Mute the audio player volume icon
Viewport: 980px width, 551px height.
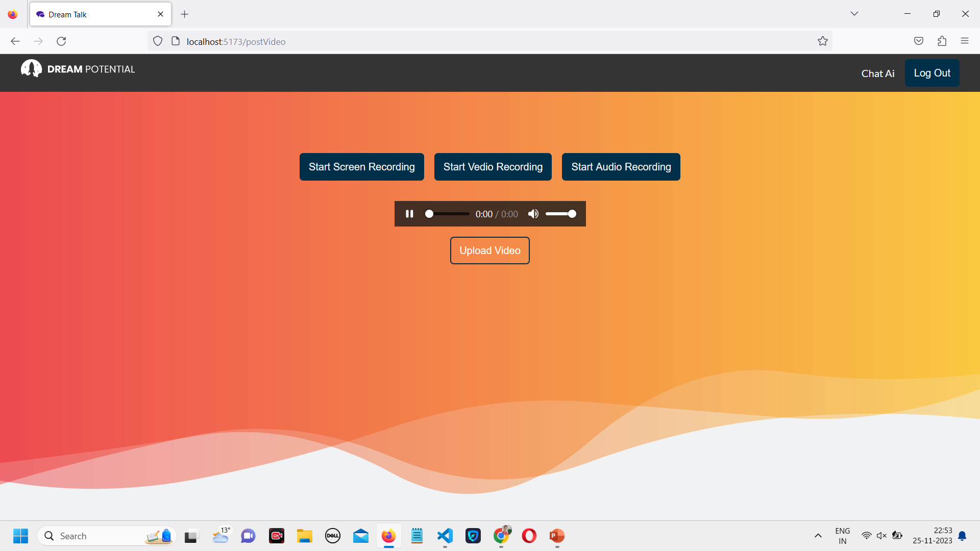coord(533,214)
